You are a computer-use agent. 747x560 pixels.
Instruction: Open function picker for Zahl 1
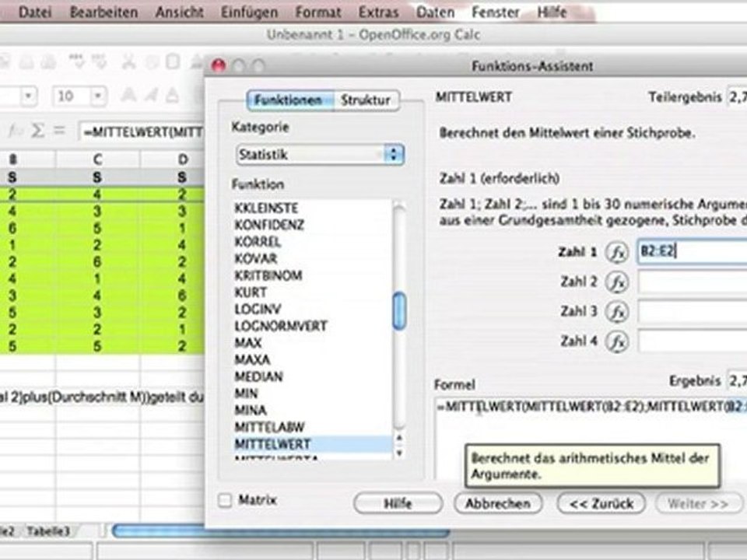click(x=617, y=252)
